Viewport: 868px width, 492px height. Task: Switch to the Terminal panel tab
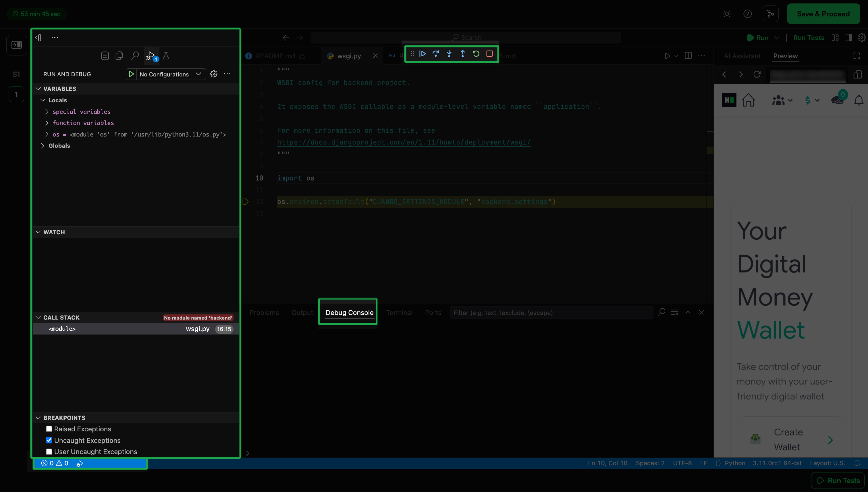click(x=399, y=313)
